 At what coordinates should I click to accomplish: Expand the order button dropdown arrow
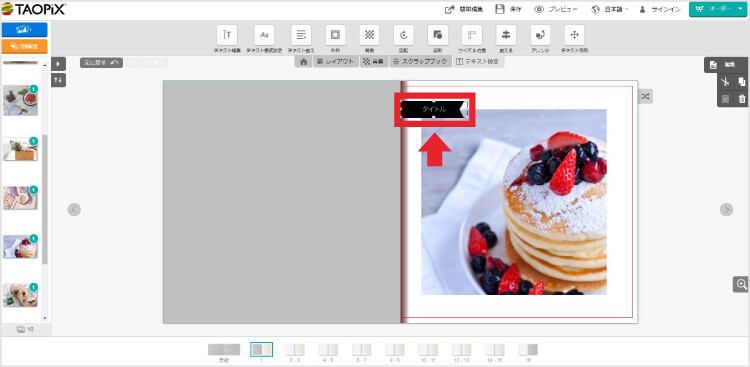tap(740, 9)
